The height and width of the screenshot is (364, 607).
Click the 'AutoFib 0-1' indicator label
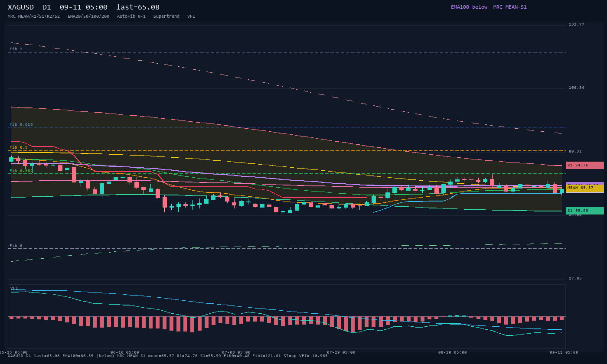click(131, 16)
